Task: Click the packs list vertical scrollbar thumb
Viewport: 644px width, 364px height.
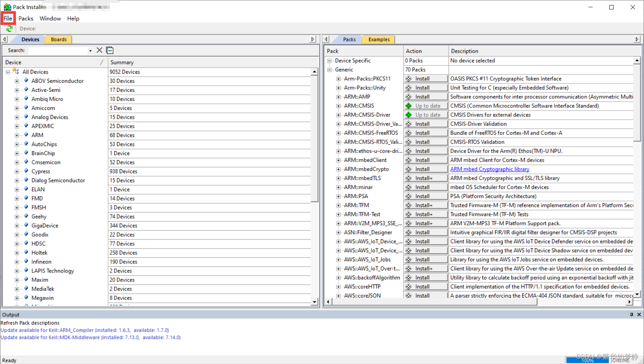Action: tap(637, 103)
